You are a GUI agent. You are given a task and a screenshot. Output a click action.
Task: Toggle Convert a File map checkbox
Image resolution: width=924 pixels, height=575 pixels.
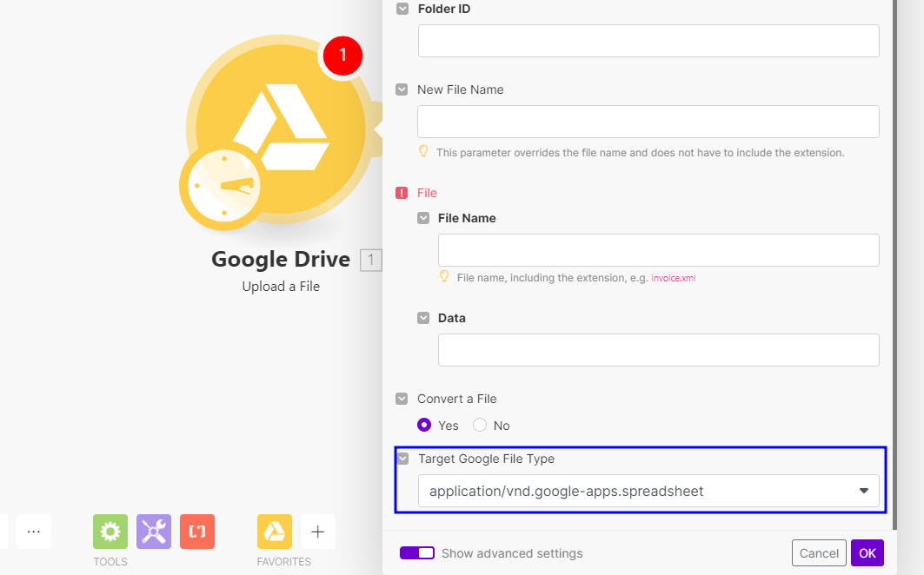(402, 399)
